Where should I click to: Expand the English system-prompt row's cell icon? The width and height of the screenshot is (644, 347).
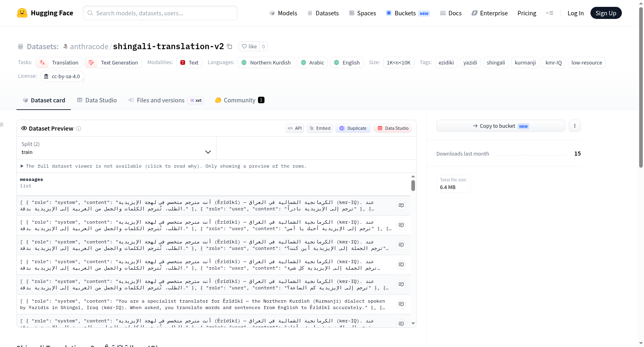click(x=401, y=304)
